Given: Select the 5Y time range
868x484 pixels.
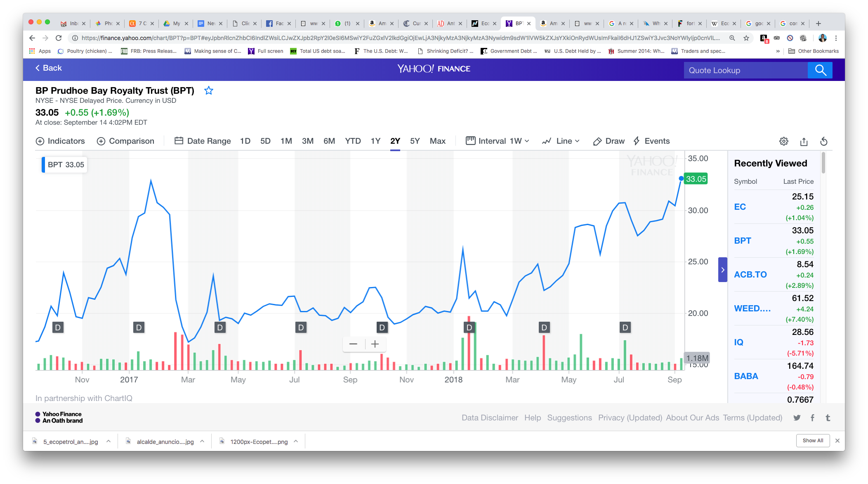Looking at the screenshot, I should (415, 141).
